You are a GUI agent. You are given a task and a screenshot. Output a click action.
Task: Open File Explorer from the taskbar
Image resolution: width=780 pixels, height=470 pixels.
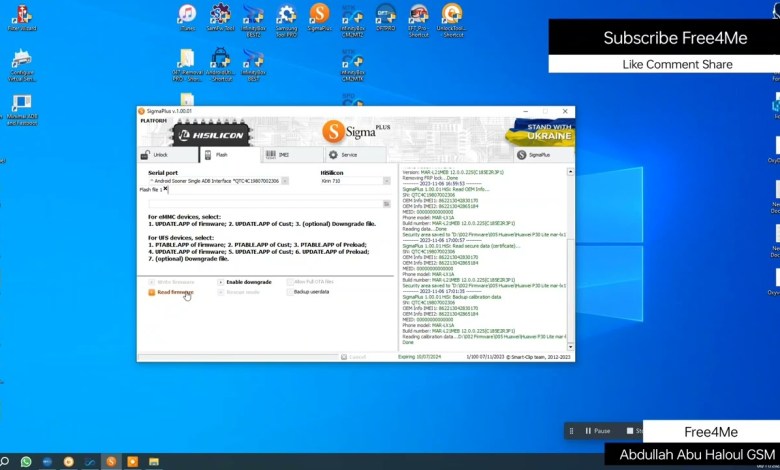coord(154,462)
